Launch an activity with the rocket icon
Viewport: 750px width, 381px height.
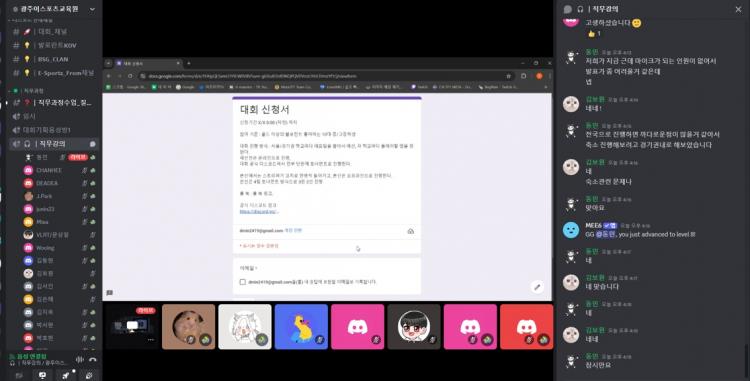[x=66, y=375]
